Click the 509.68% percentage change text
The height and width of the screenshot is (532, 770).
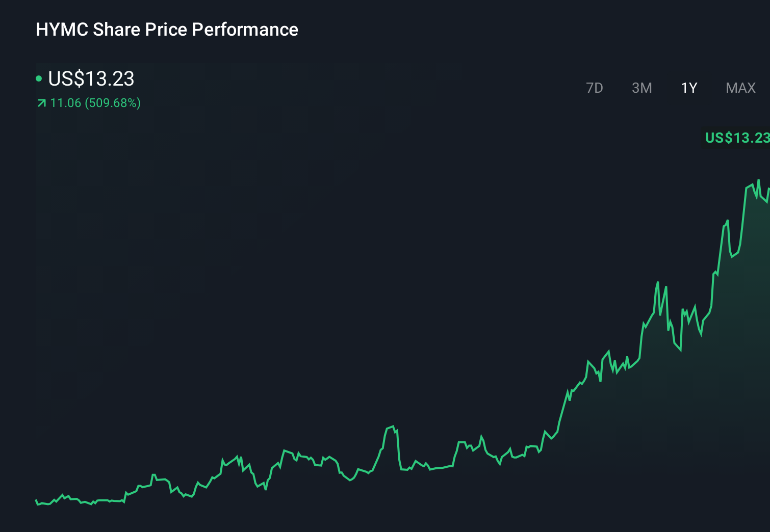[113, 103]
